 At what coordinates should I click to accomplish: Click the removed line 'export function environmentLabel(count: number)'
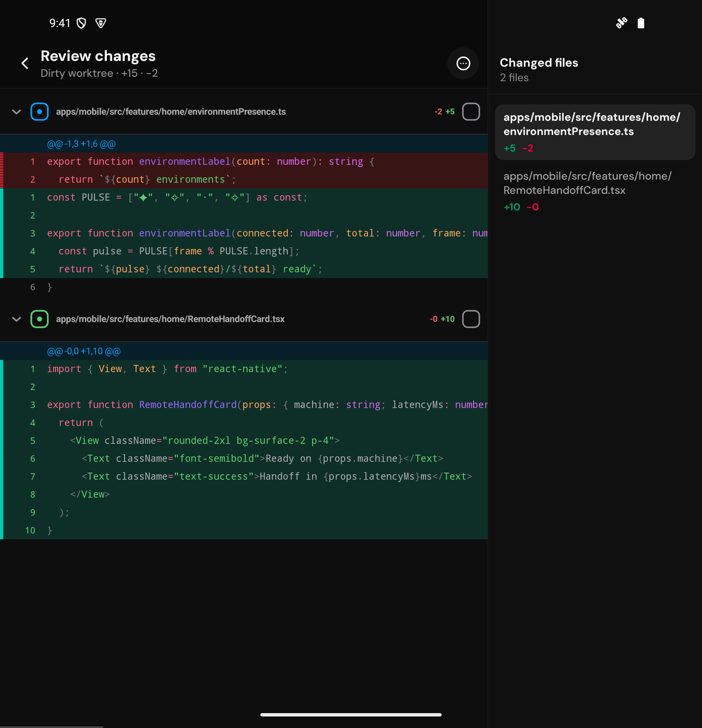pos(244,162)
